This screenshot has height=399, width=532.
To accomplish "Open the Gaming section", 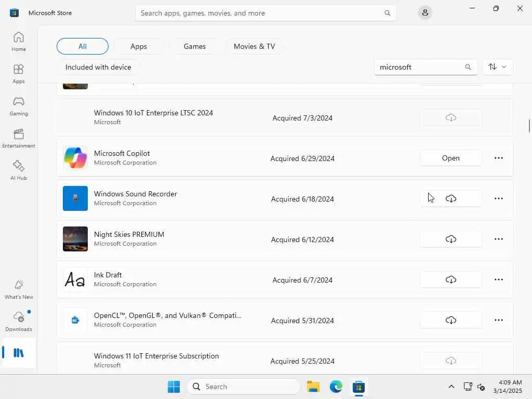I will click(19, 106).
